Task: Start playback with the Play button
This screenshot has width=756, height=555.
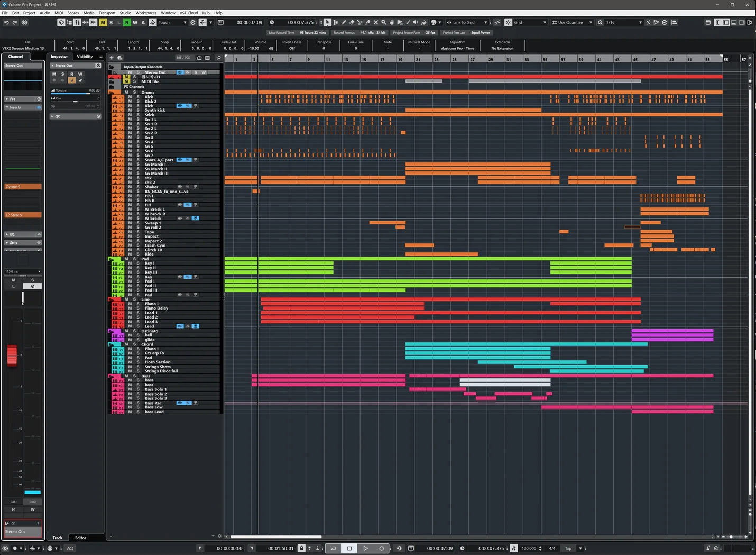Action: tap(365, 548)
